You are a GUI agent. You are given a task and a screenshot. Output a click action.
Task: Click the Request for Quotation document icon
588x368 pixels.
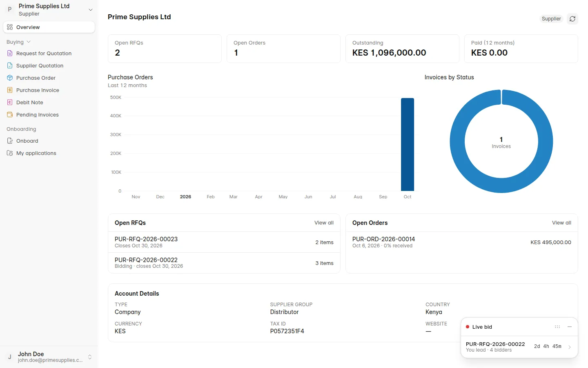[10, 53]
